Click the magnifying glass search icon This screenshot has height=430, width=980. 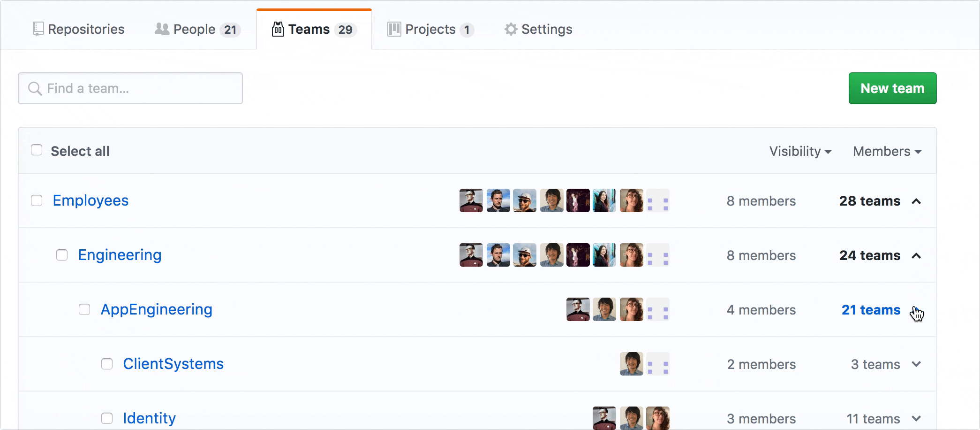pos(35,89)
